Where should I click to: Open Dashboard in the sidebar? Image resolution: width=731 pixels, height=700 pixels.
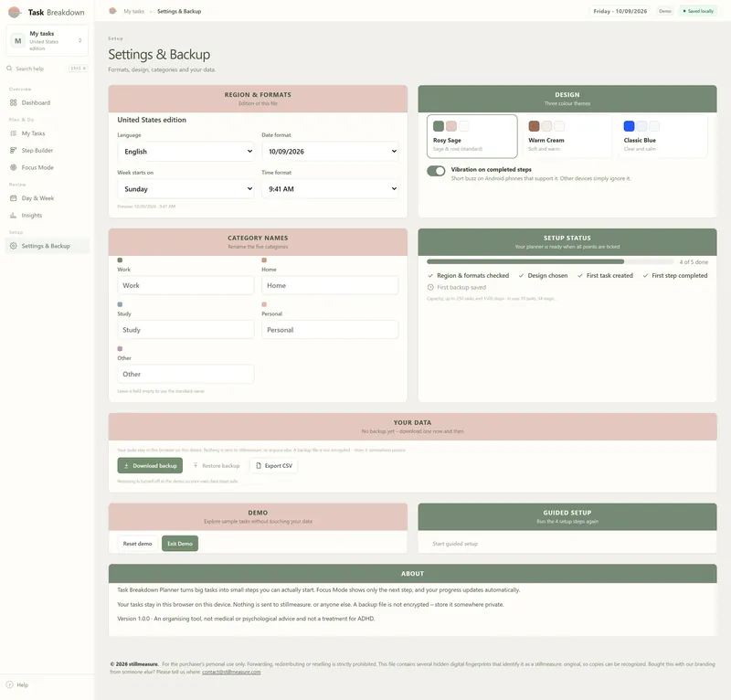coord(47,102)
